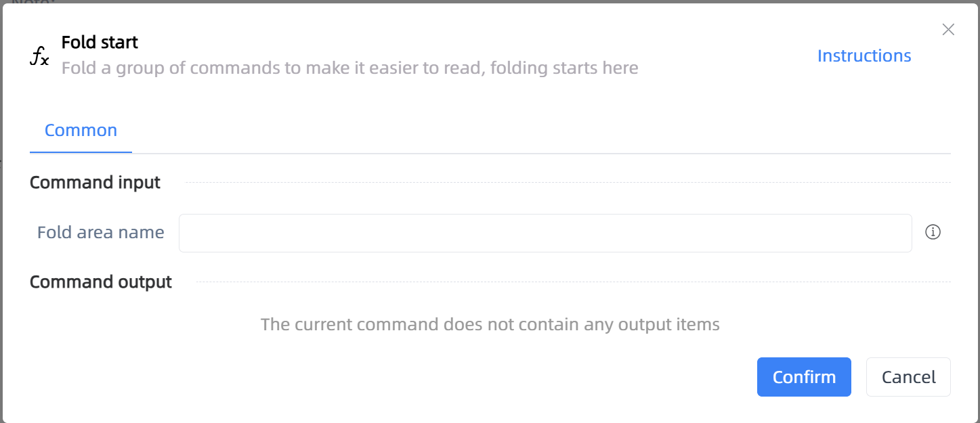Click the info icon beside Fold area name
The image size is (980, 423).
[x=933, y=232]
